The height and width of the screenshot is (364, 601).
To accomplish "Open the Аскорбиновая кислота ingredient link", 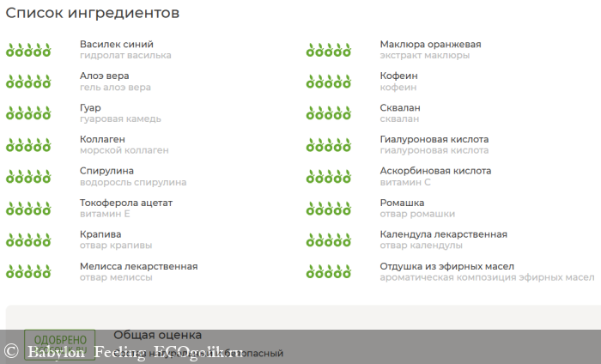I will click(435, 171).
